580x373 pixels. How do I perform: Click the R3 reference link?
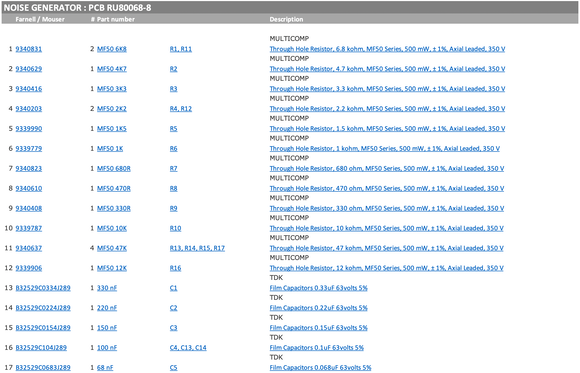click(173, 89)
